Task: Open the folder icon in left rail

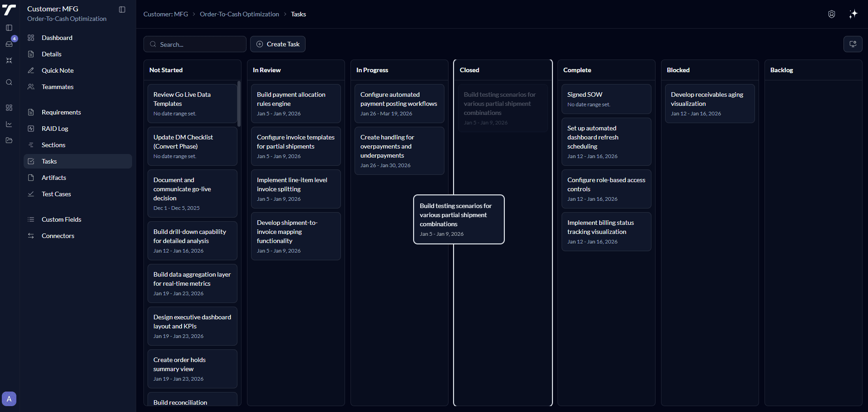Action: tap(9, 140)
